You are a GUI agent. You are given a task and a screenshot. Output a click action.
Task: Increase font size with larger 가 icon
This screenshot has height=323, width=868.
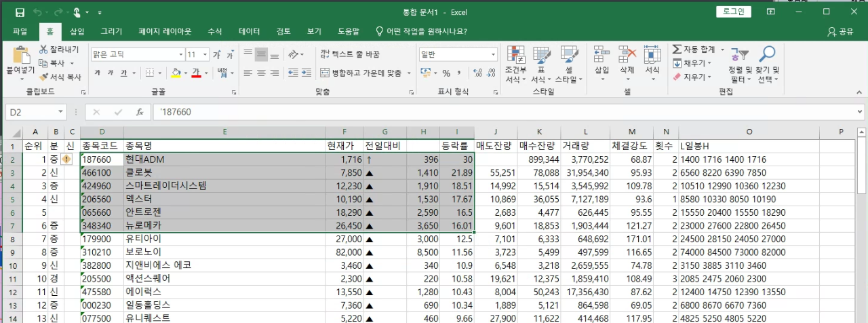pos(217,54)
